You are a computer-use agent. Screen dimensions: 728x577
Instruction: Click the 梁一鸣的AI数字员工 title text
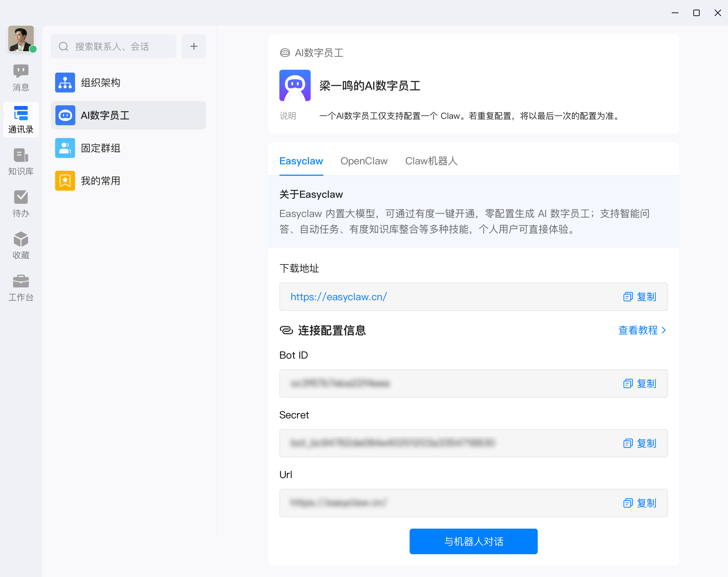370,85
